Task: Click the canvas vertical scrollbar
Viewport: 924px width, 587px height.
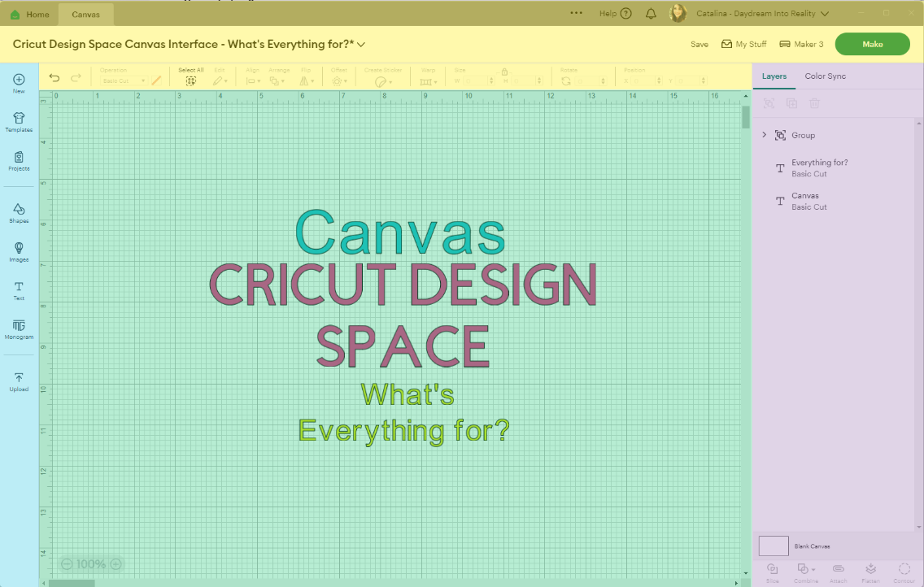Action: [x=745, y=117]
